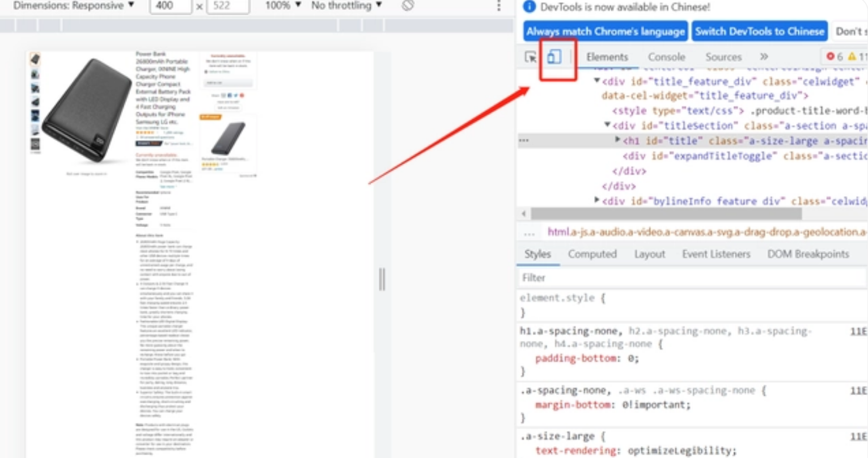Open the device toolbar three-dot menu
The width and height of the screenshot is (868, 458).
499,6
